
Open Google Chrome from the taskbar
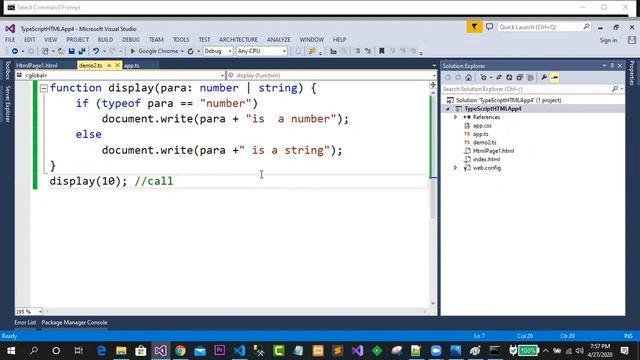coord(180,351)
